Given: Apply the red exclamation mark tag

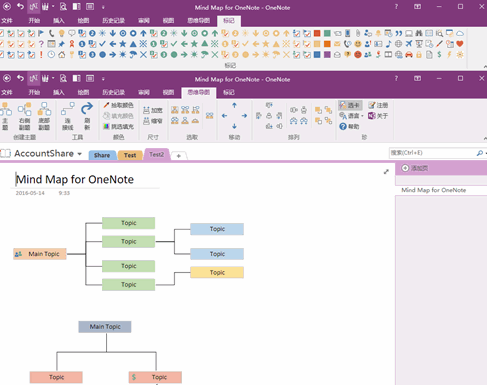Looking at the screenshot, I should (41, 55).
